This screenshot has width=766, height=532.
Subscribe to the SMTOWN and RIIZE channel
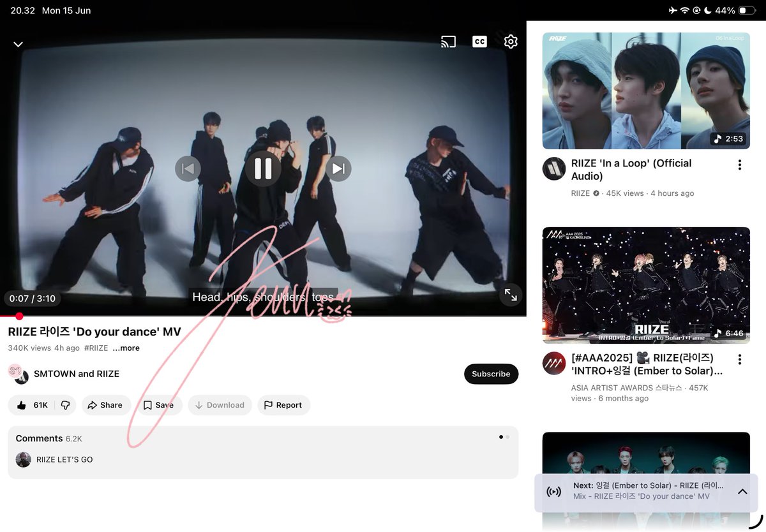[491, 374]
